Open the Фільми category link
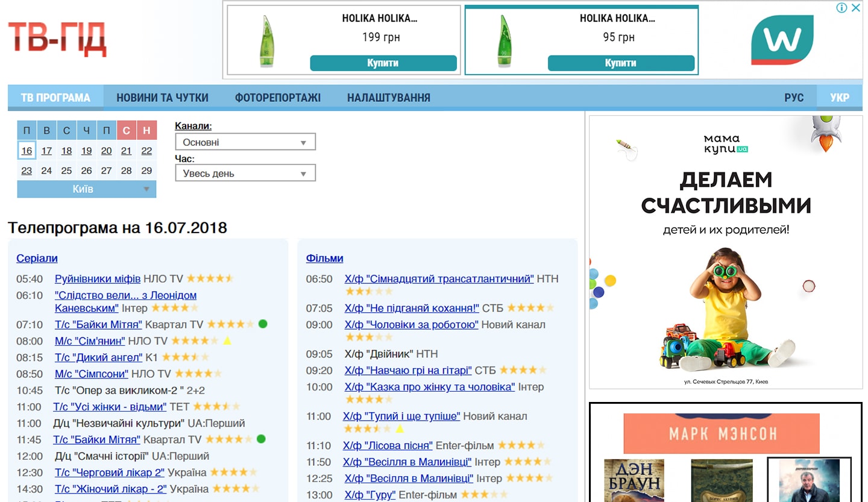The image size is (868, 502). pyautogui.click(x=325, y=259)
